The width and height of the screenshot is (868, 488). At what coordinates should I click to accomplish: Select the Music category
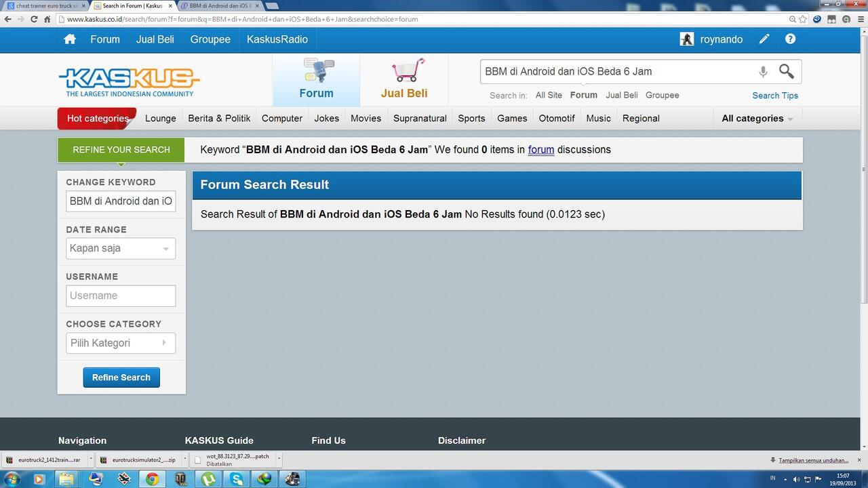click(598, 118)
